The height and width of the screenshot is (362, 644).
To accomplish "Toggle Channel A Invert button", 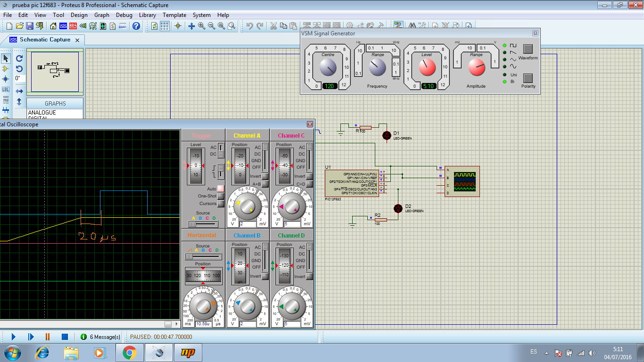I will coord(265,176).
